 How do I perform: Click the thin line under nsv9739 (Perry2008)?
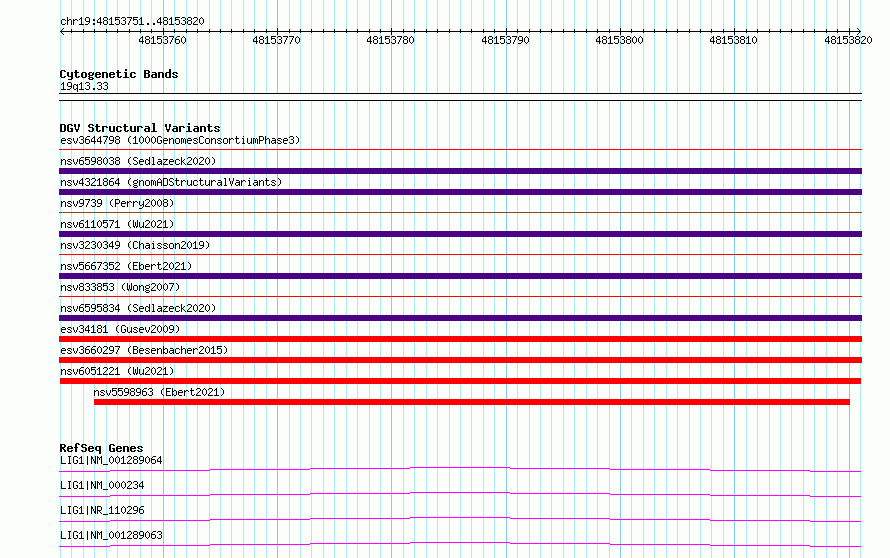[x=460, y=213]
